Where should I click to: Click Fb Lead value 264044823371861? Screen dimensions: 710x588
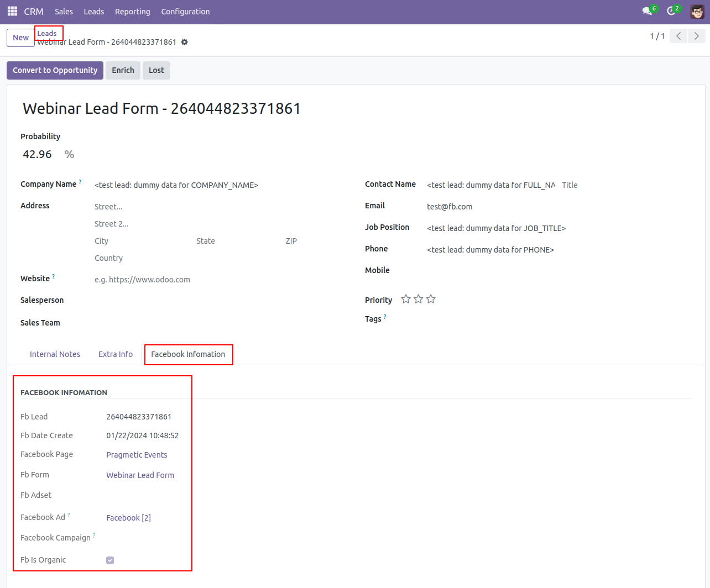click(139, 417)
